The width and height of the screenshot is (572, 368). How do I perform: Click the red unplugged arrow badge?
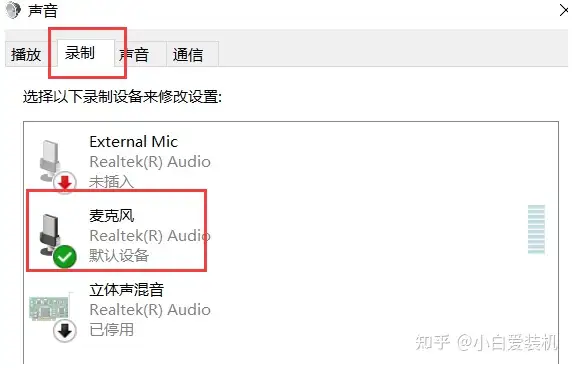click(65, 182)
